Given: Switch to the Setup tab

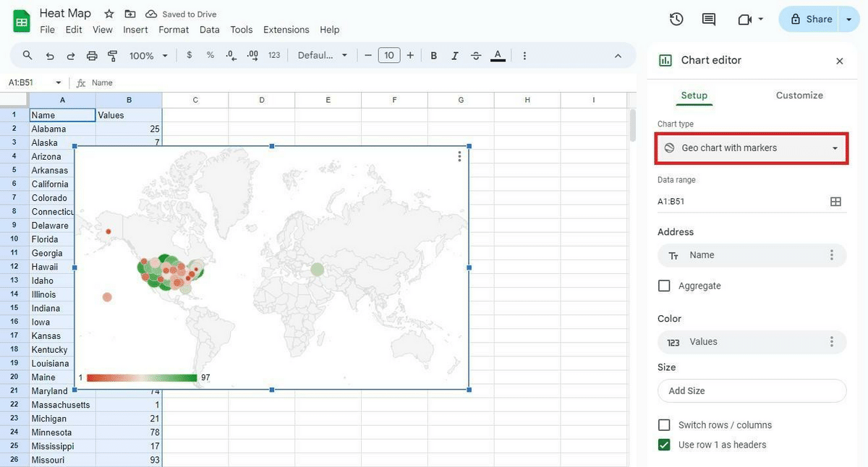Looking at the screenshot, I should pyautogui.click(x=694, y=95).
